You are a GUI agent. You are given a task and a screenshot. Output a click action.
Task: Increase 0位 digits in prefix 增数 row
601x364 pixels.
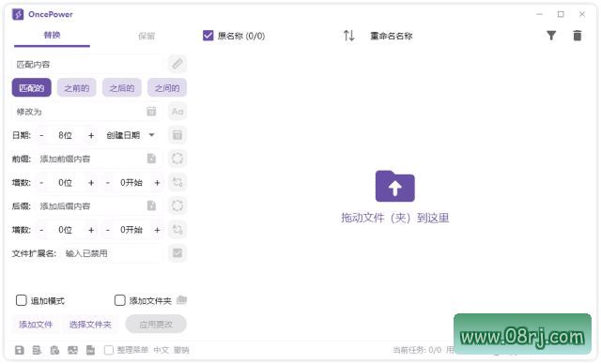[x=91, y=183]
